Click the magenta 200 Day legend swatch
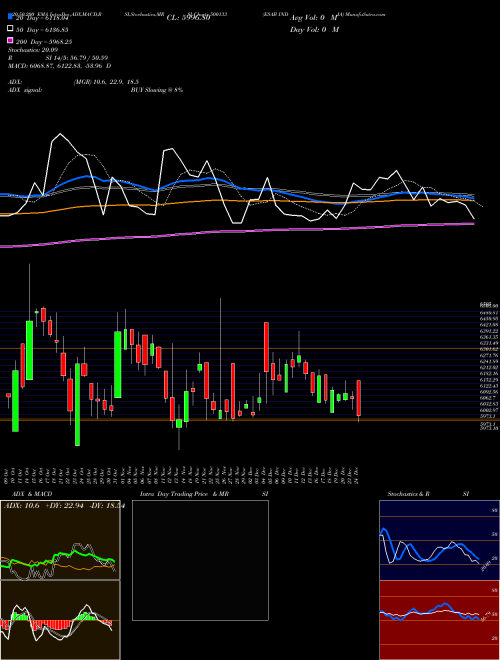Viewport: 500px width, 660px height. [10, 41]
